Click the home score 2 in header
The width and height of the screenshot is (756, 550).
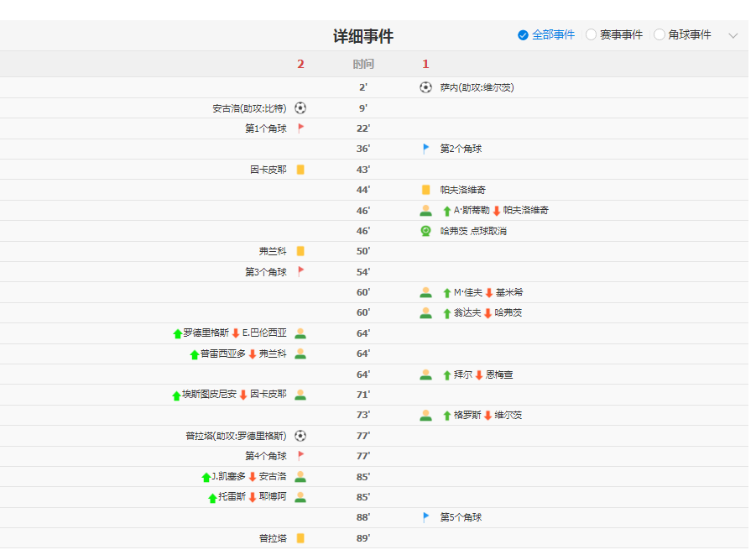[300, 64]
